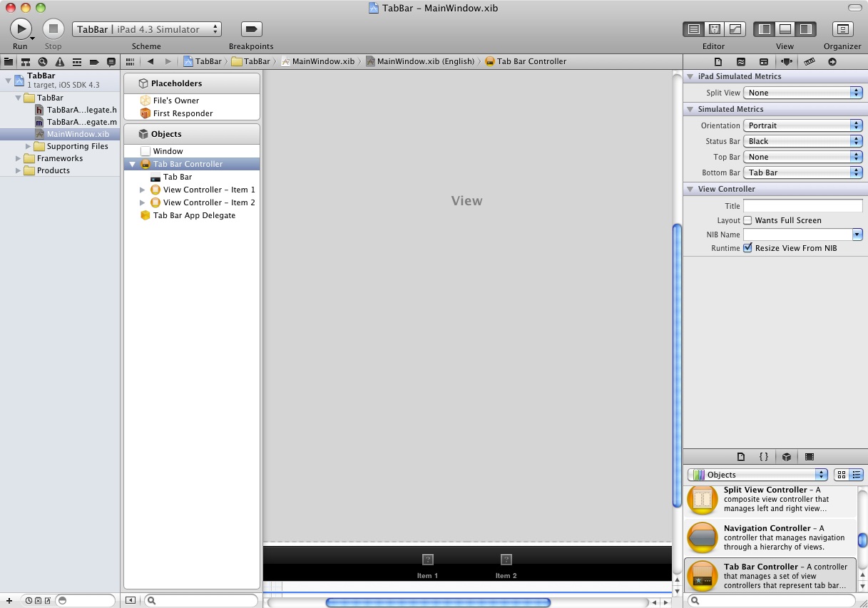Switch to the Assistant editor
Screen dimensions: 868x608
coord(713,29)
